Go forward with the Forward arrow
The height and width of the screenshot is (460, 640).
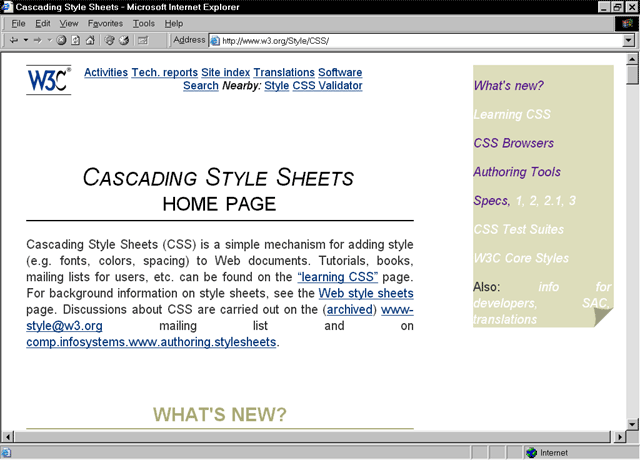pyautogui.click(x=38, y=40)
